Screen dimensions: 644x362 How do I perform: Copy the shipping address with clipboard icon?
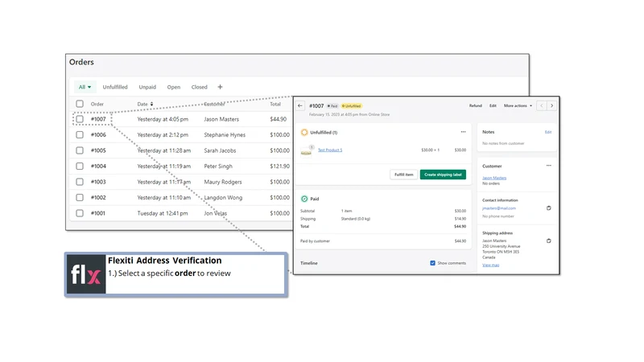(x=549, y=241)
